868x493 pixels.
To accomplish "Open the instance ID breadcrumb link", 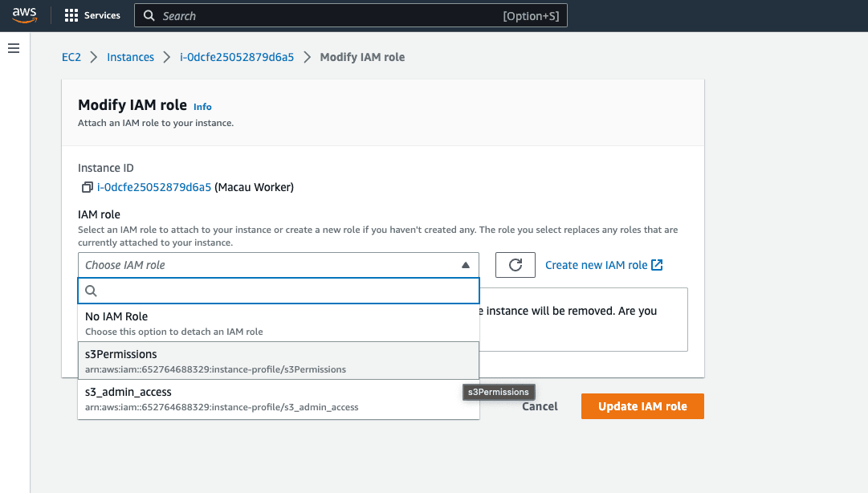I will pyautogui.click(x=237, y=57).
